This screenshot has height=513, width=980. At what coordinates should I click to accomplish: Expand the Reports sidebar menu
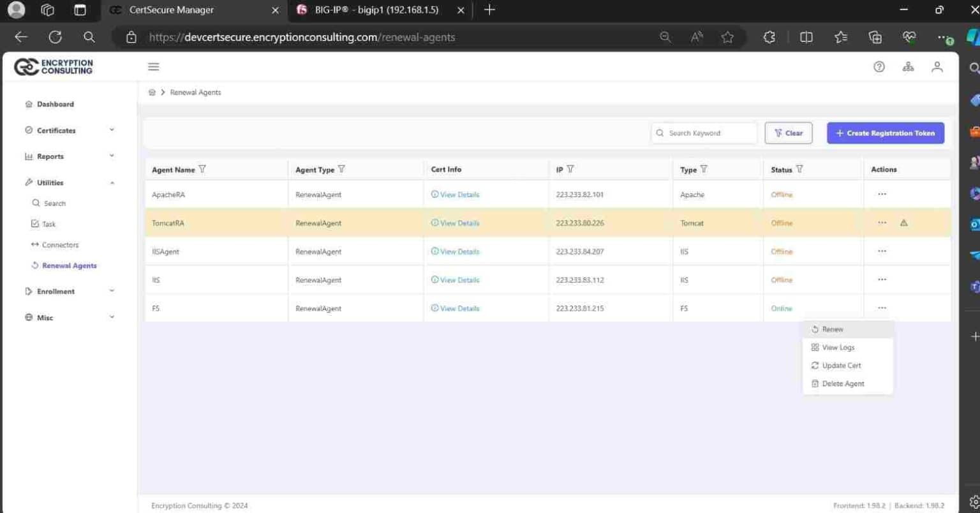point(70,156)
